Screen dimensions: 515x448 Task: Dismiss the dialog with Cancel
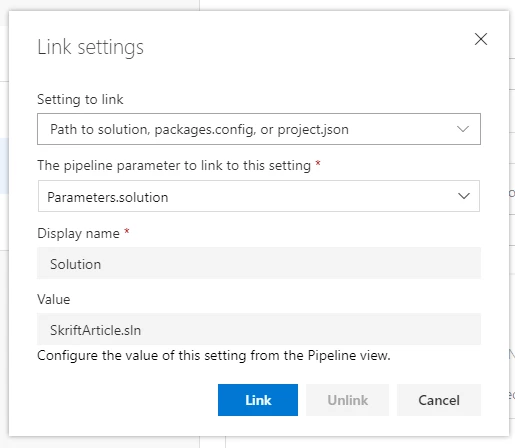439,400
